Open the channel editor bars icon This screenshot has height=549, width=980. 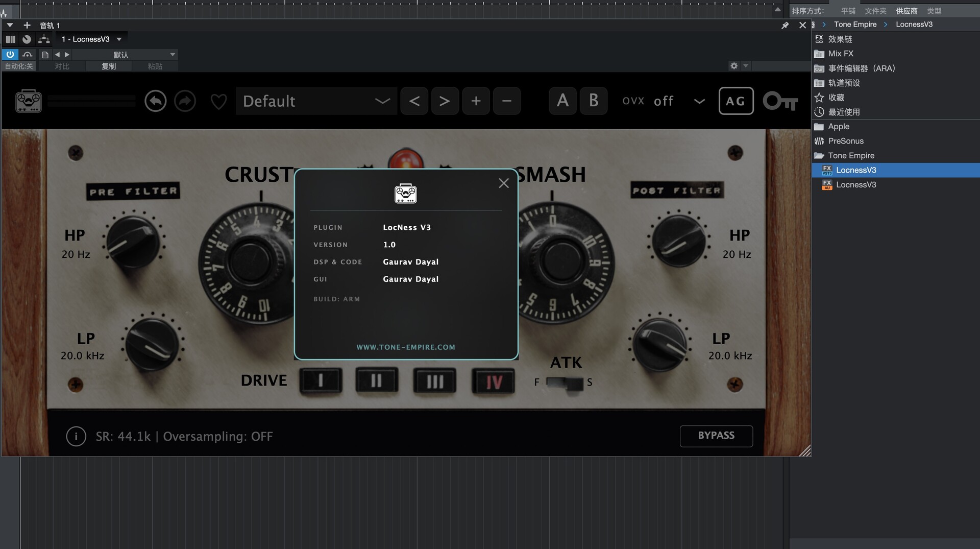tap(10, 39)
